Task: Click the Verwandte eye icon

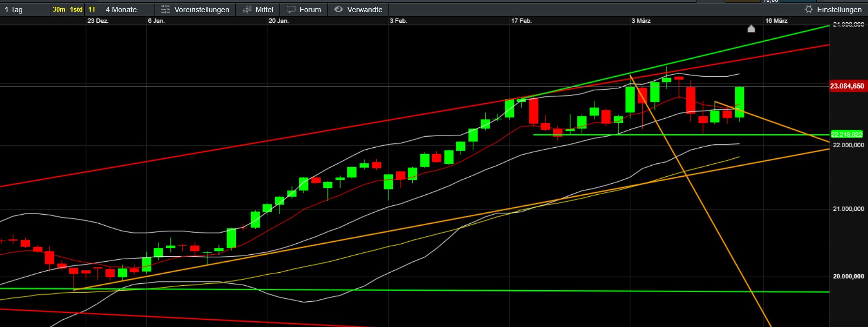Action: (339, 9)
